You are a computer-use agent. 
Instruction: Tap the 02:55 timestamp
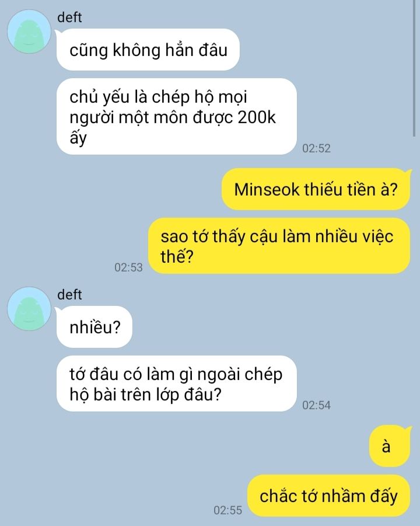[x=228, y=510]
